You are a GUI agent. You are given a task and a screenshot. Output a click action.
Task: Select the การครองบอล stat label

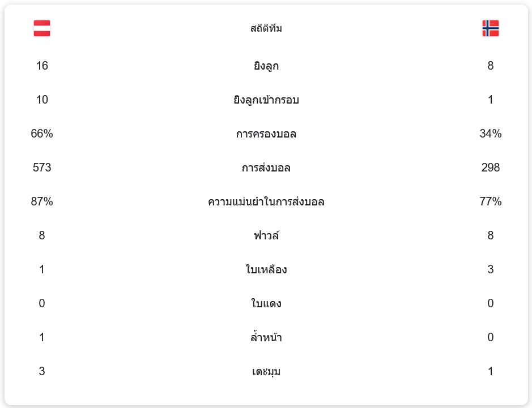[x=266, y=134]
